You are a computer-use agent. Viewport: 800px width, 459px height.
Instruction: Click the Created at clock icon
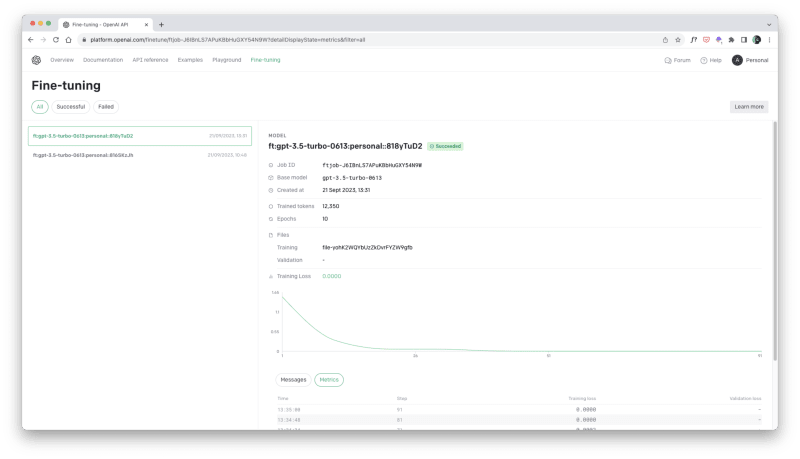tap(271, 190)
